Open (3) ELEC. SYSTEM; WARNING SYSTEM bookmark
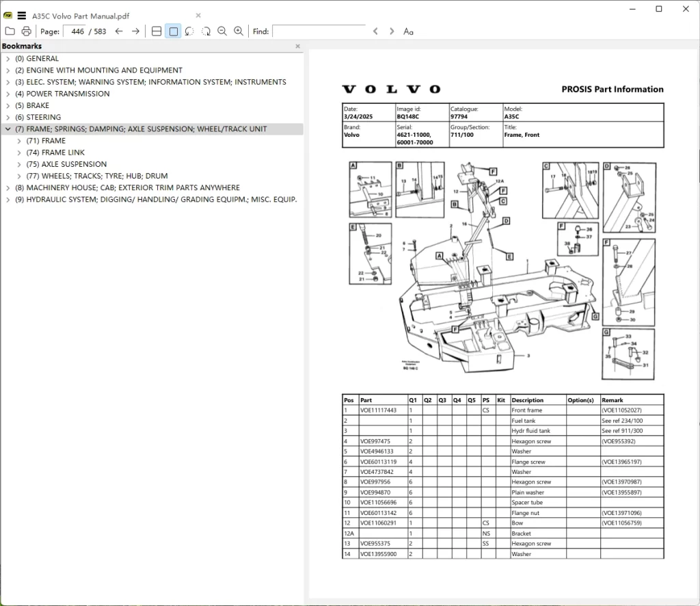Viewport: 700px width, 606px height. click(150, 82)
